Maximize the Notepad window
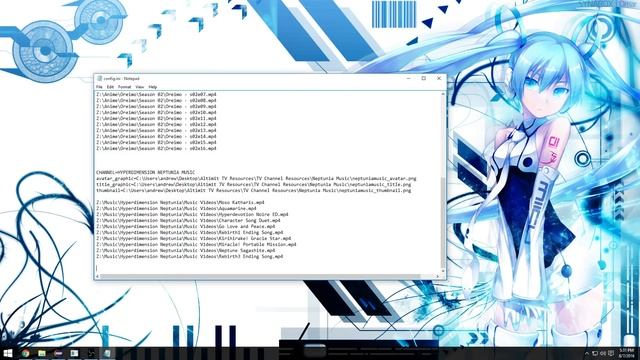The image size is (640, 360). [424, 78]
